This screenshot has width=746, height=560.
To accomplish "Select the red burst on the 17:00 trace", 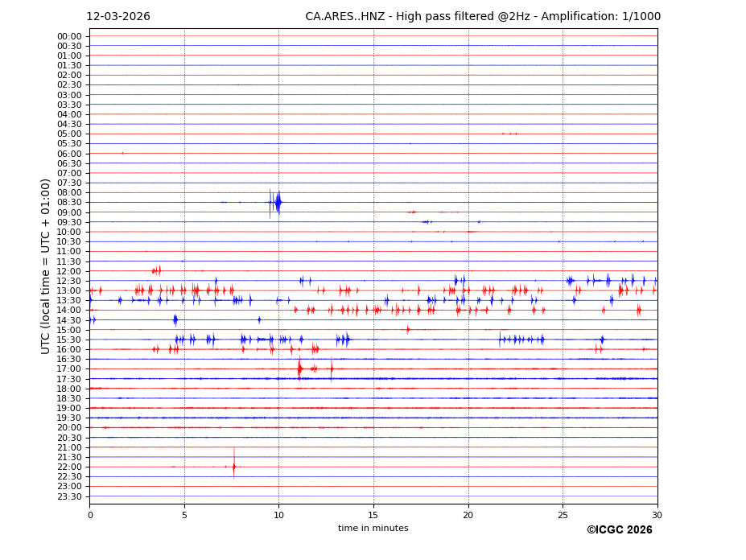I will click(300, 369).
